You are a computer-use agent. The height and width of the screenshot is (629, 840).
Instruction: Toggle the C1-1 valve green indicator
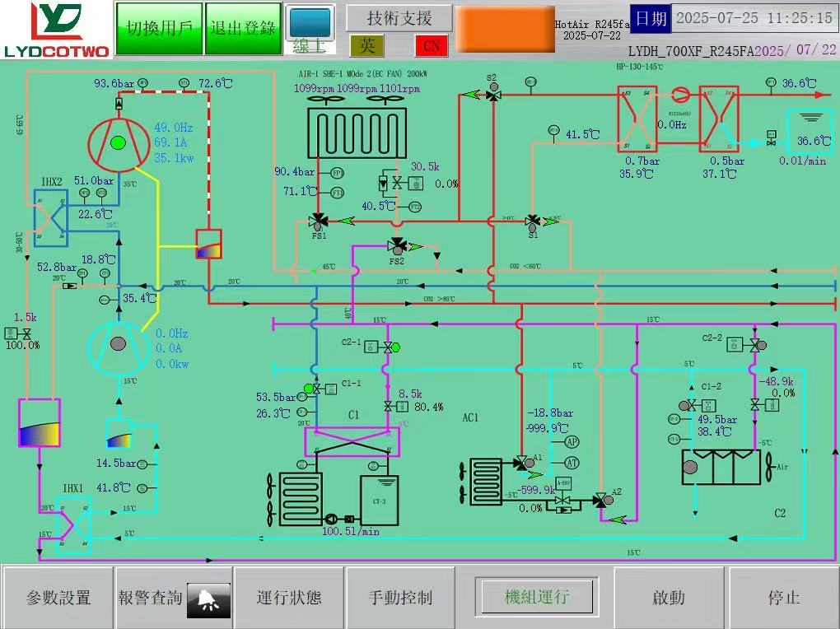309,388
